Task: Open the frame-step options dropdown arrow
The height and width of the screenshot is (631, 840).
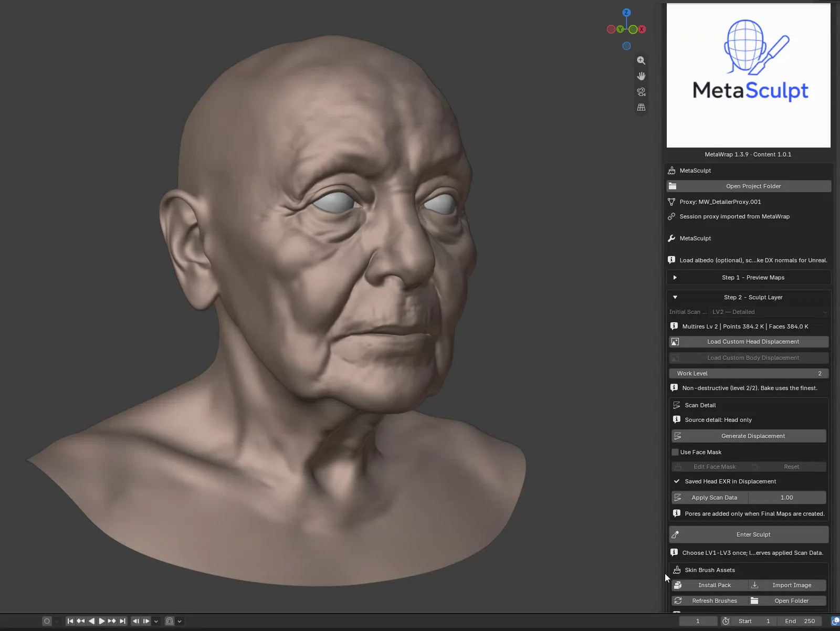Action: 156,621
